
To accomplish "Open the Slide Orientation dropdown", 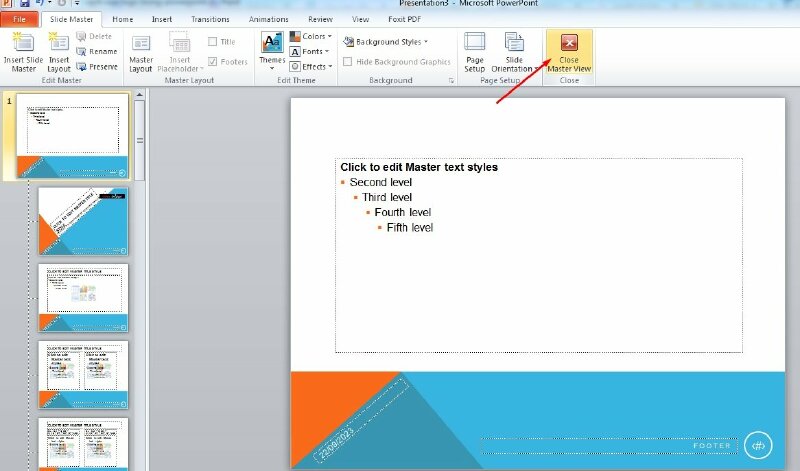I will point(514,53).
